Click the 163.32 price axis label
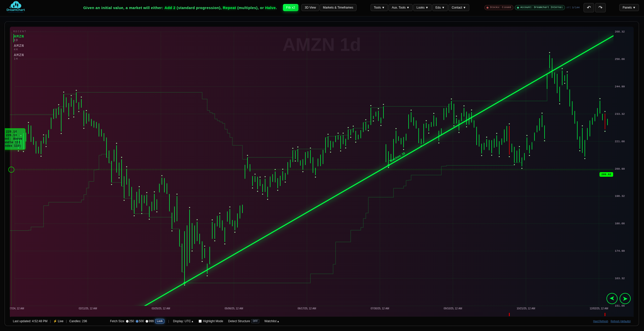 [620, 278]
